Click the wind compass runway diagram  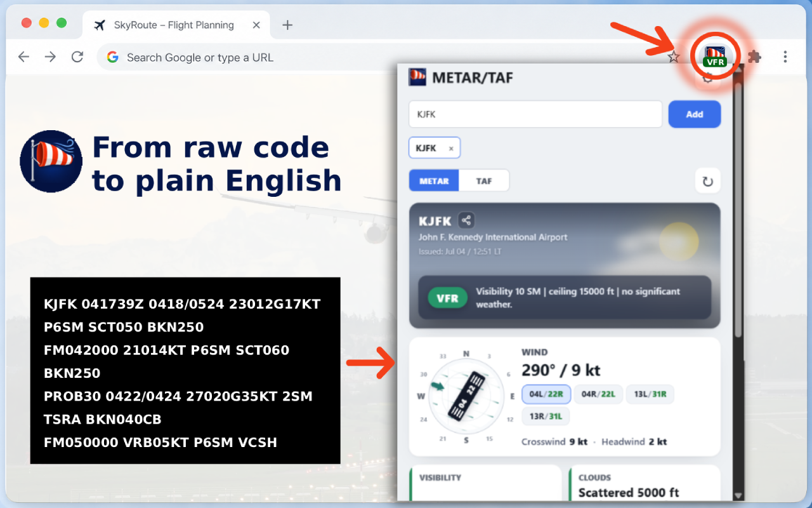click(466, 398)
